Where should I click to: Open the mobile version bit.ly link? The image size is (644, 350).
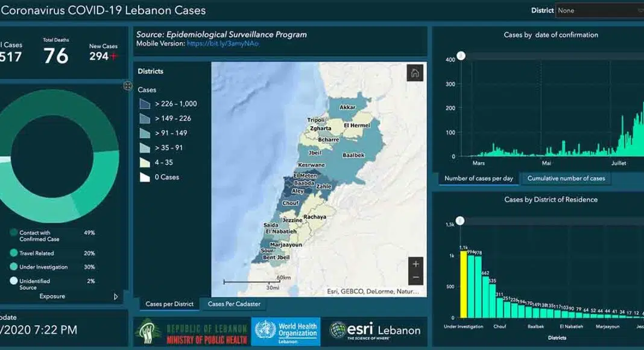click(x=223, y=44)
